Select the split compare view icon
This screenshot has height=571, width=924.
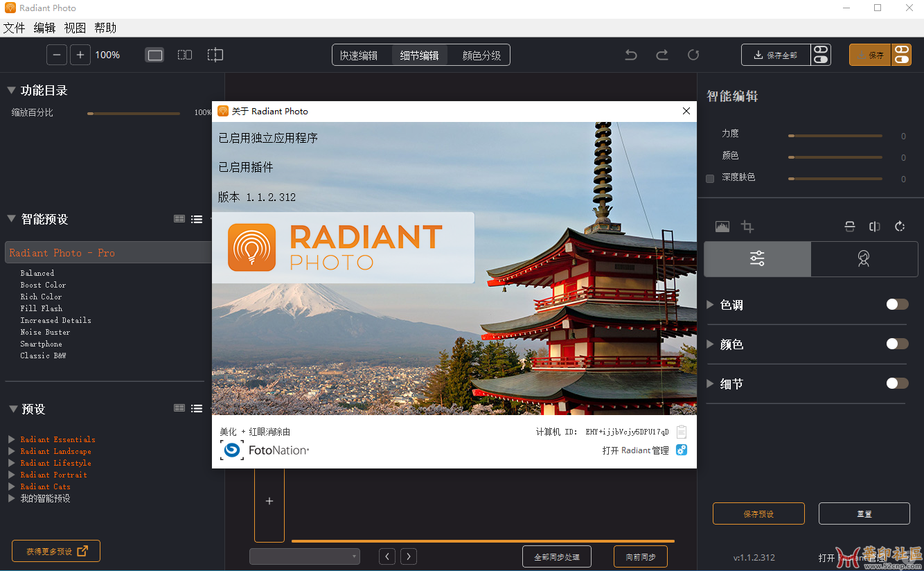coord(215,55)
